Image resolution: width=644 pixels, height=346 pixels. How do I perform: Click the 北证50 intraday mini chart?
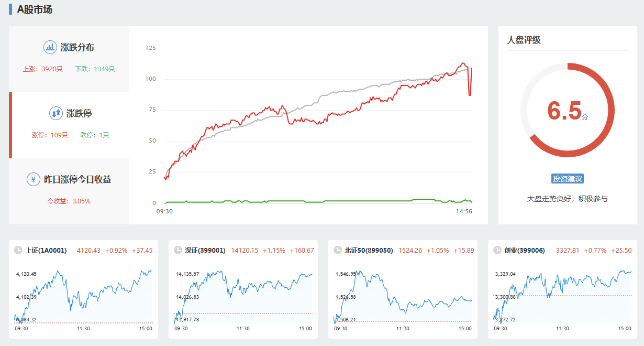pyautogui.click(x=403, y=296)
